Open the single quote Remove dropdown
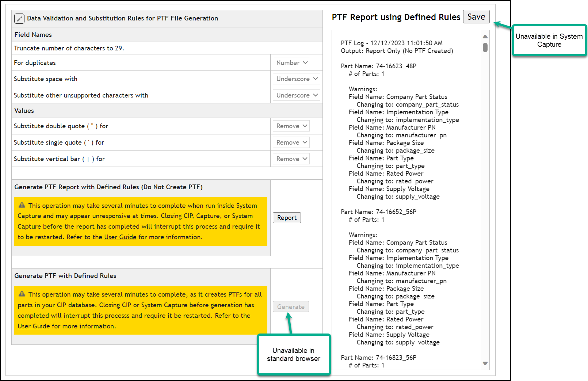The image size is (588, 381). [x=291, y=142]
